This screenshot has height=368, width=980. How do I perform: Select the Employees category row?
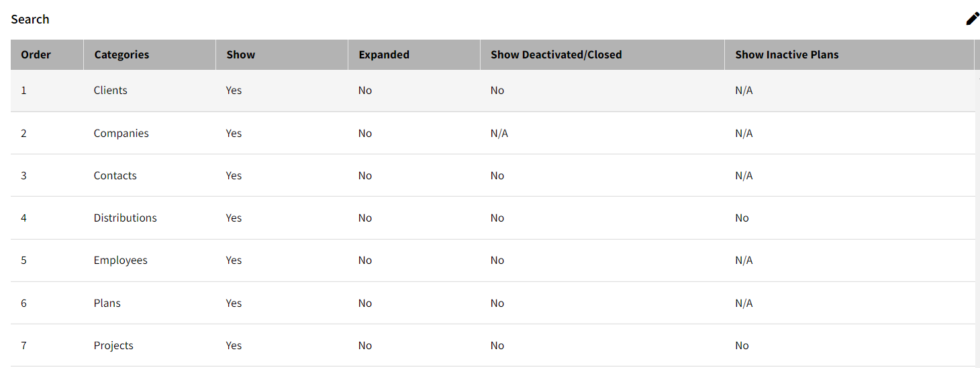[492, 261]
